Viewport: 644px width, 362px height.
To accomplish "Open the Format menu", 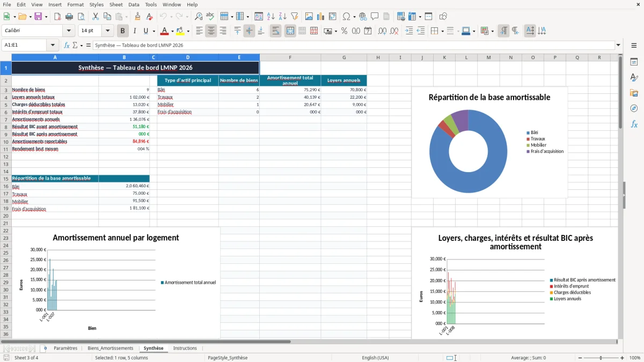I will [x=75, y=4].
